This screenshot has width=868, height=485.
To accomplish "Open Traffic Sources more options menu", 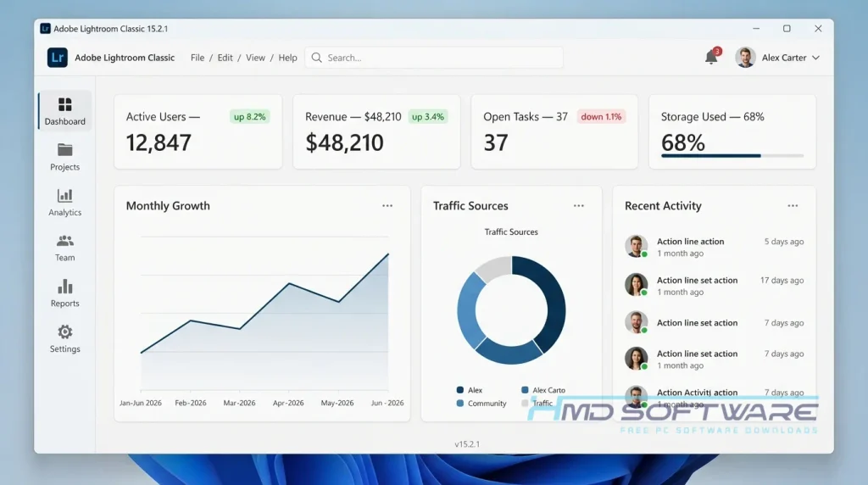I will pos(579,205).
